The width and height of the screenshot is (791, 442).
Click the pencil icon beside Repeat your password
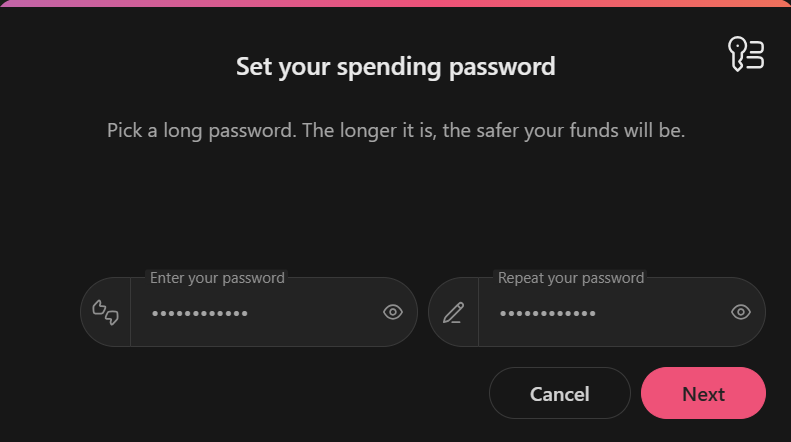point(453,312)
